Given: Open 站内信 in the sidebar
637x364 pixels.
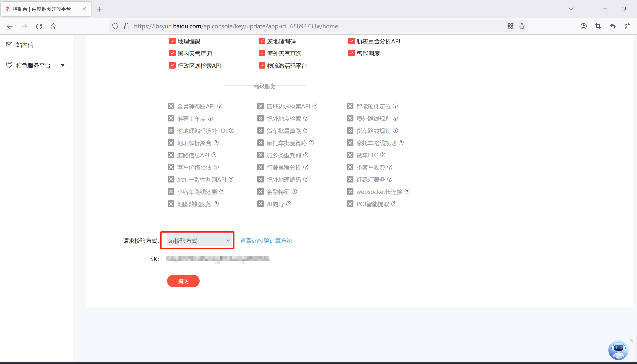Looking at the screenshot, I should (x=24, y=45).
